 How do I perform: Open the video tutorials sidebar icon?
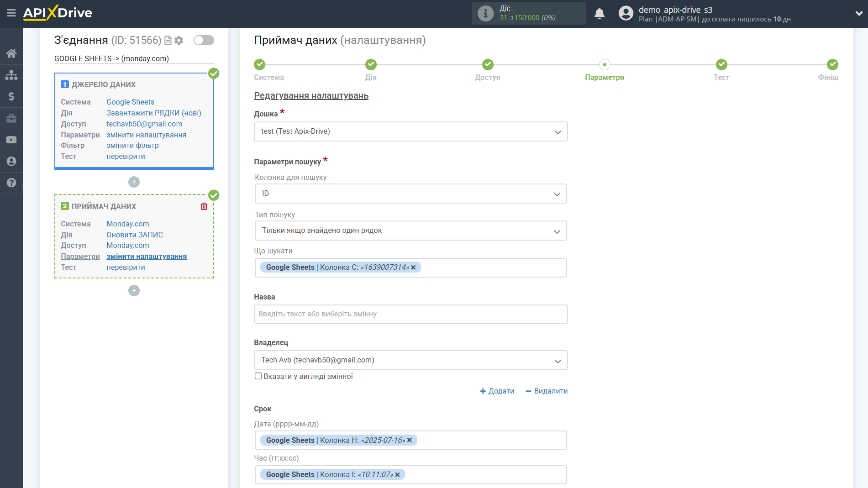[x=11, y=140]
